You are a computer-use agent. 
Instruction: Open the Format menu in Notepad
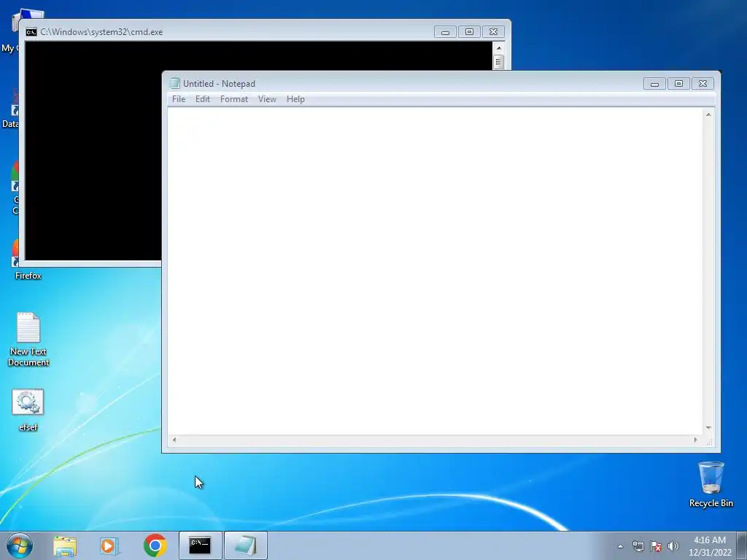[234, 99]
